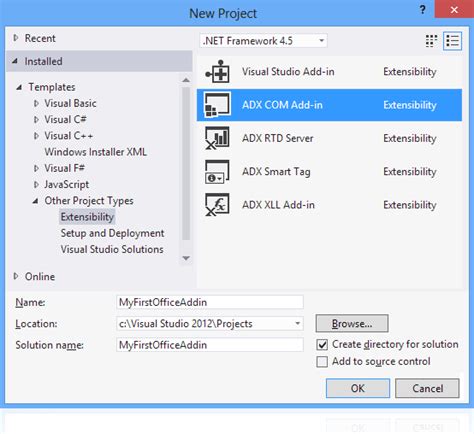Switch to small icons grid view
This screenshot has width=474, height=434.
coord(431,41)
